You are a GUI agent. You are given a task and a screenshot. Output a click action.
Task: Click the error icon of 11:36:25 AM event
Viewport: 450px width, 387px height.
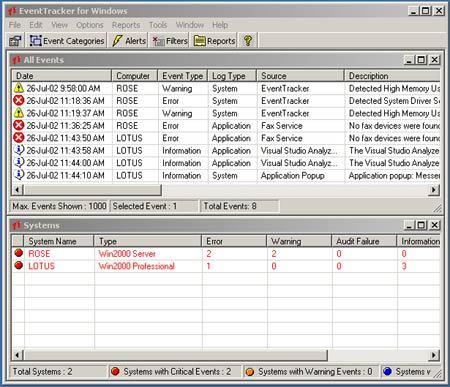(19, 125)
